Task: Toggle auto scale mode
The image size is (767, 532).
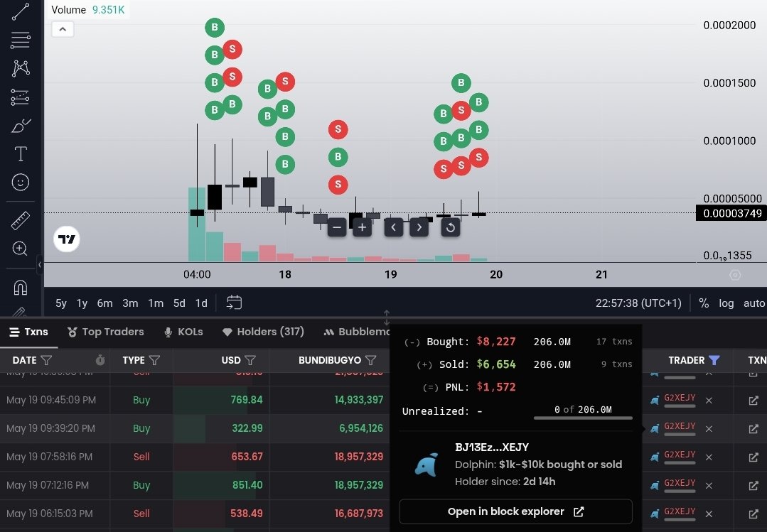Action: tap(753, 303)
